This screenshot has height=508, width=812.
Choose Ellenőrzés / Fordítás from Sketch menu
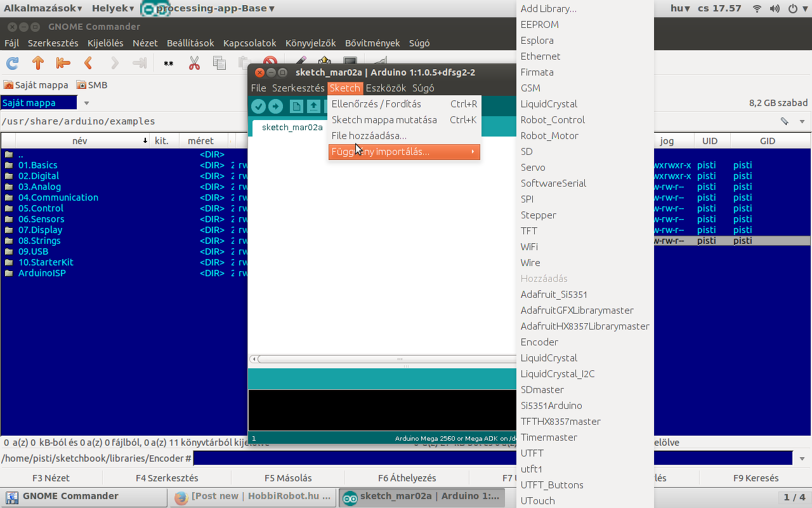404,104
